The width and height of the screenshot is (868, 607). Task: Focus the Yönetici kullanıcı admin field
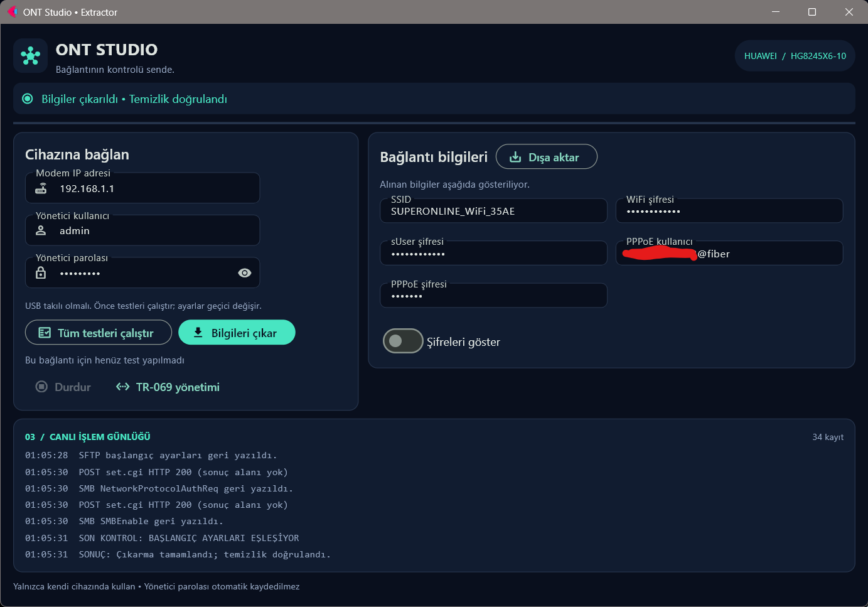coord(142,230)
